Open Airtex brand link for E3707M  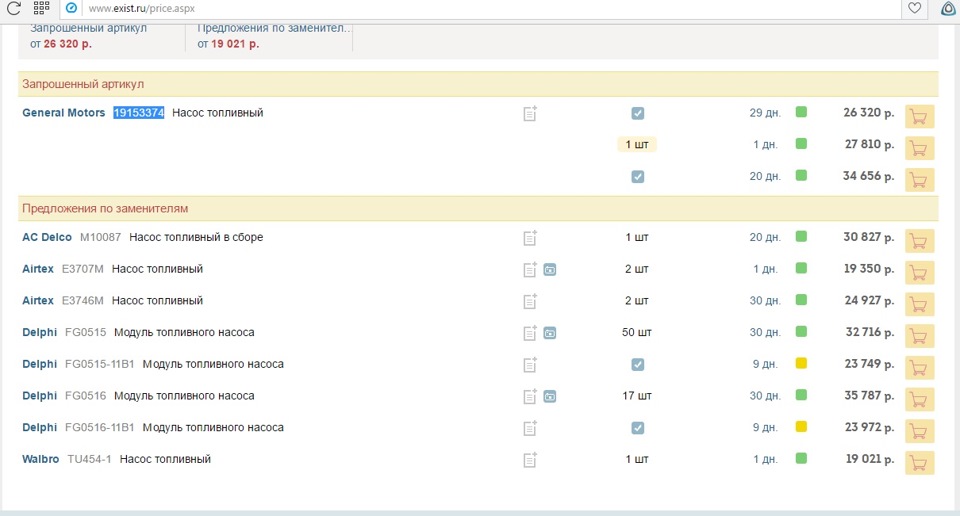[38, 269]
